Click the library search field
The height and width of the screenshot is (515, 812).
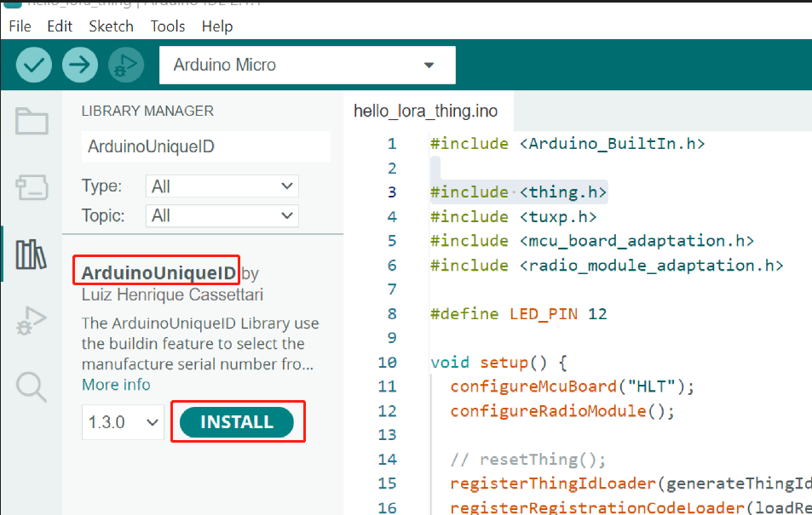click(204, 146)
